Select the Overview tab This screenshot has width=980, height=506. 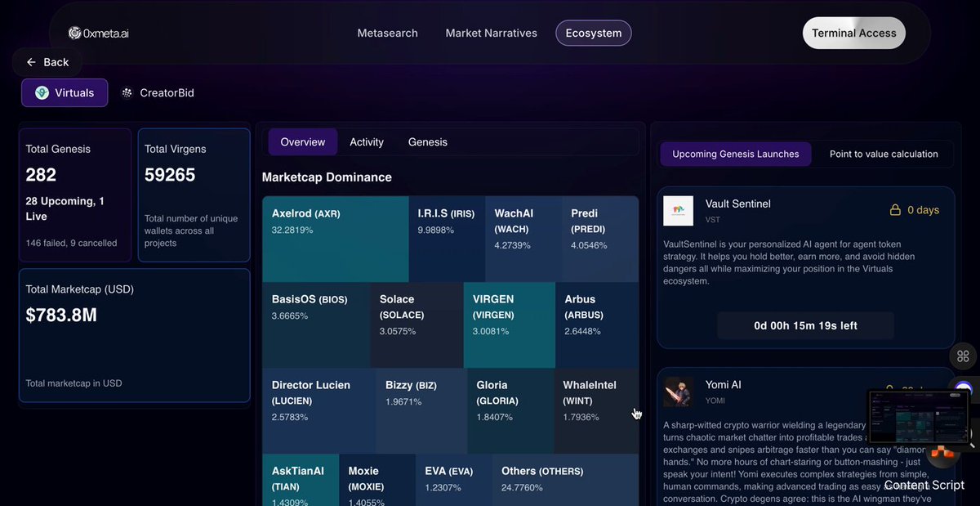pos(303,142)
